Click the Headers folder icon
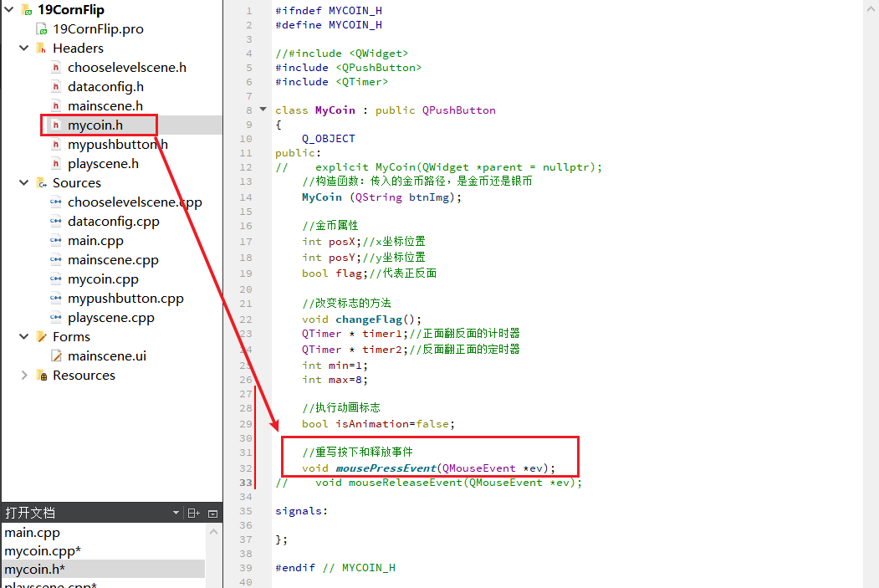 (42, 49)
